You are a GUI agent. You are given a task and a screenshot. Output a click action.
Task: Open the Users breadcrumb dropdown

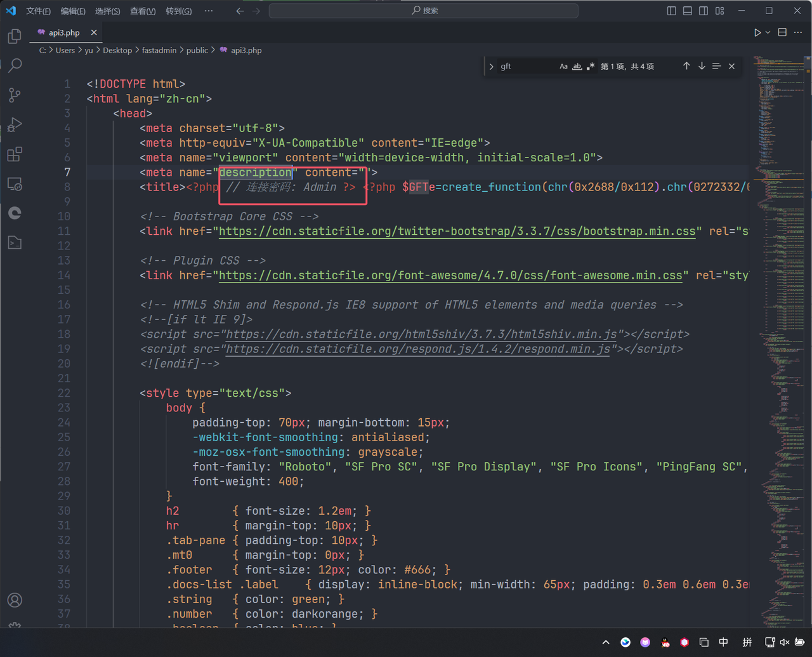(x=65, y=50)
